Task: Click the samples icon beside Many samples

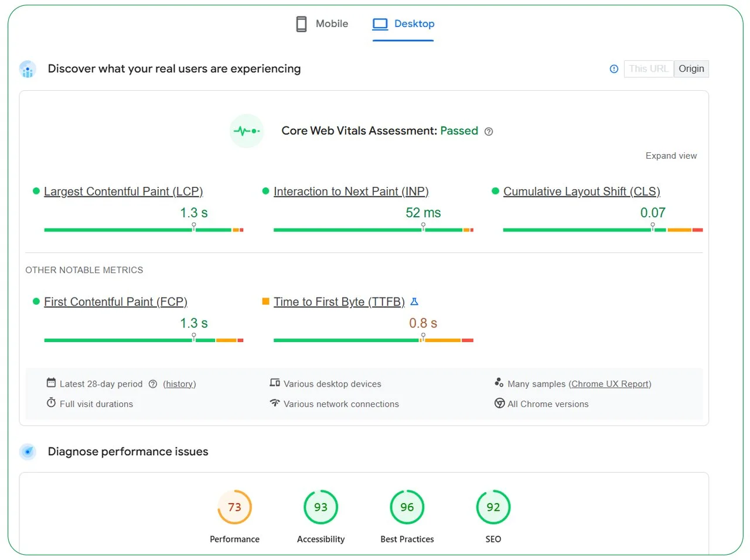Action: coord(499,383)
